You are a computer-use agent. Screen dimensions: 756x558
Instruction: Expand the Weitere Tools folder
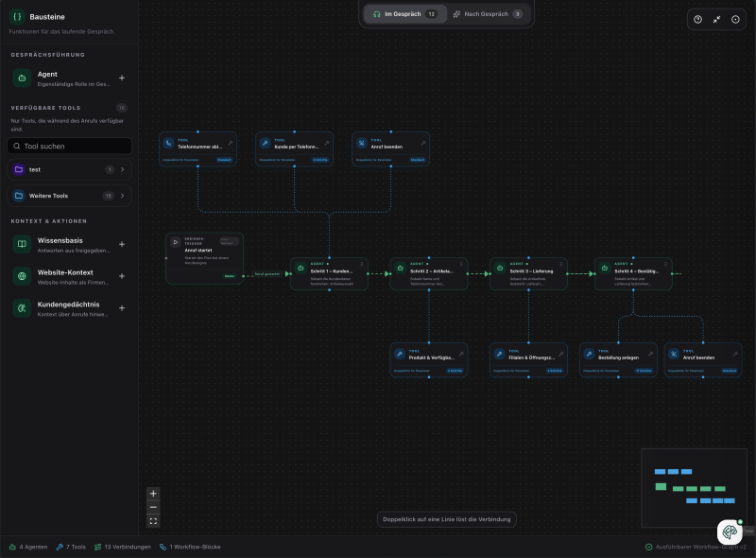(x=69, y=196)
